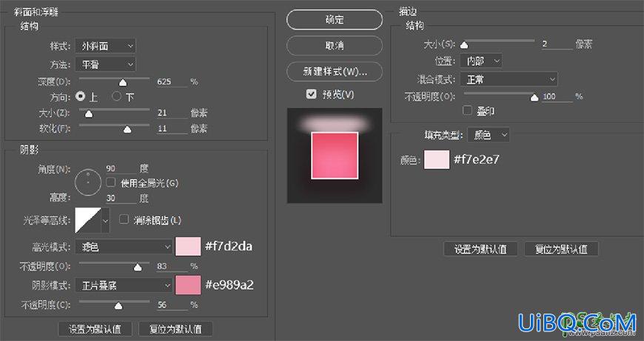This screenshot has width=644, height=341.
Task: Open the 样式 dropdown showing 外斜面
Action: pos(105,46)
